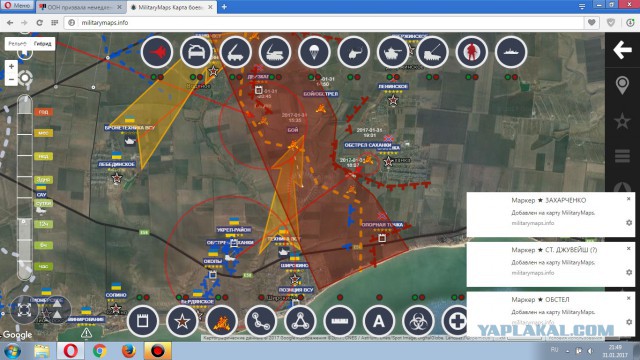Open the Маркер ЗАХАРЧЕНКО notification
Screen dimensions: 640x360
tap(551, 214)
